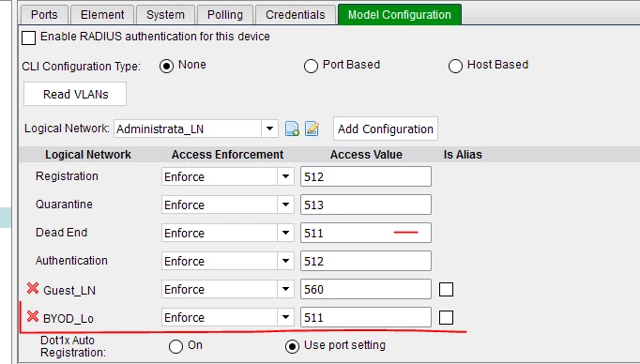Viewport: 640px width, 364px height.
Task: Click the Logical Network column header
Action: tap(88, 155)
